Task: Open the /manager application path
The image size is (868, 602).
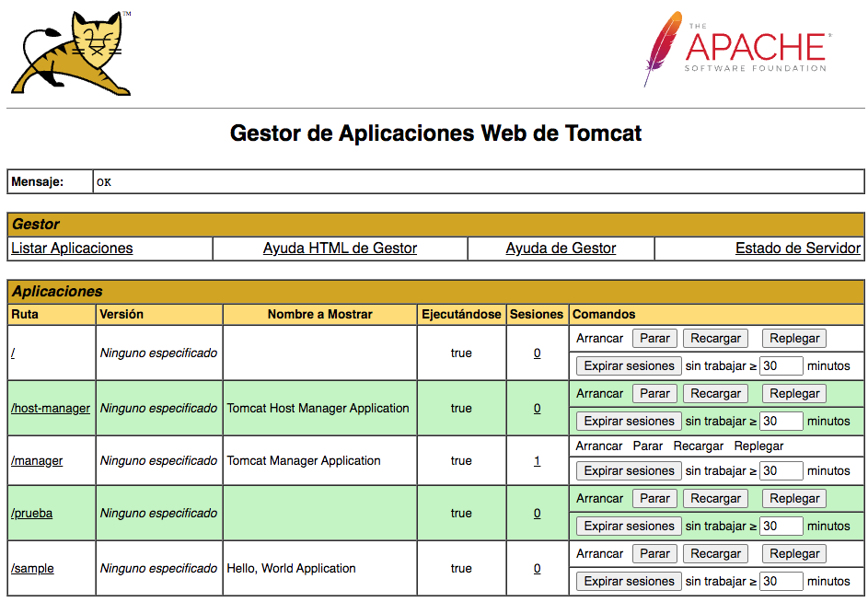Action: [x=37, y=460]
